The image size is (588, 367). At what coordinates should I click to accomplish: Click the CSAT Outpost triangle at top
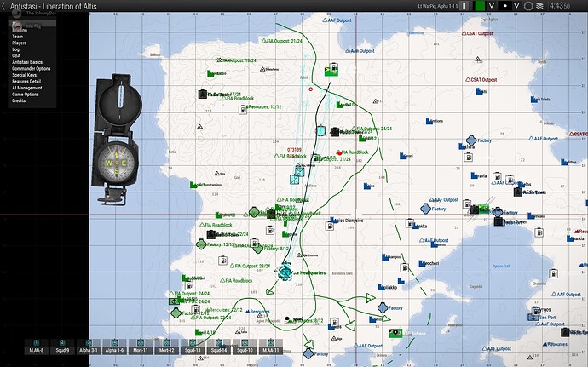pyautogui.click(x=464, y=33)
